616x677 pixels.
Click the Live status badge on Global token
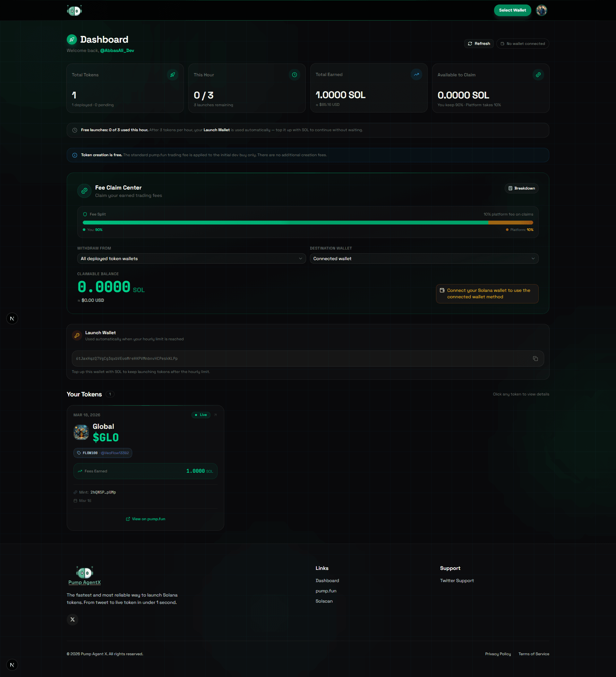[x=201, y=415]
